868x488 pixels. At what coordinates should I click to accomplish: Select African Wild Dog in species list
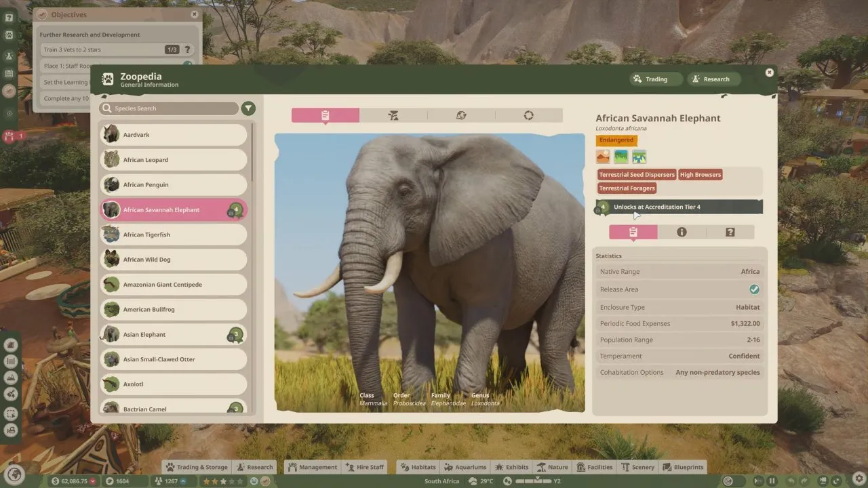coord(174,260)
